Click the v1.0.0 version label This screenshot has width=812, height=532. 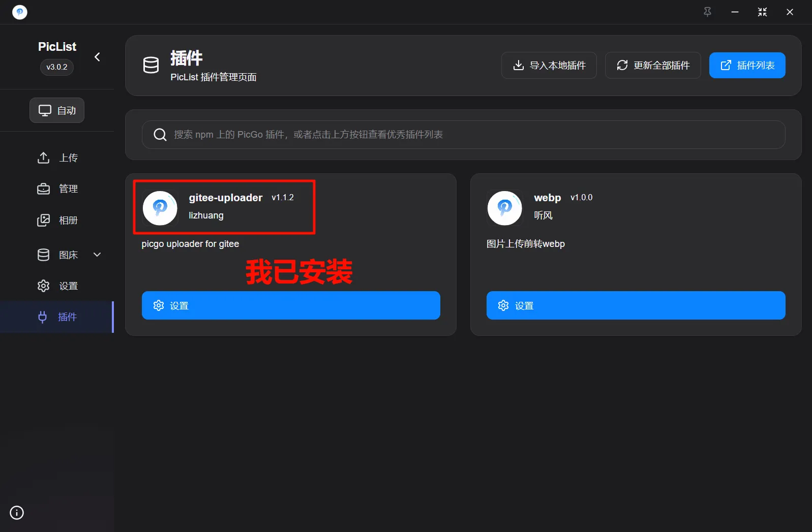[582, 198]
